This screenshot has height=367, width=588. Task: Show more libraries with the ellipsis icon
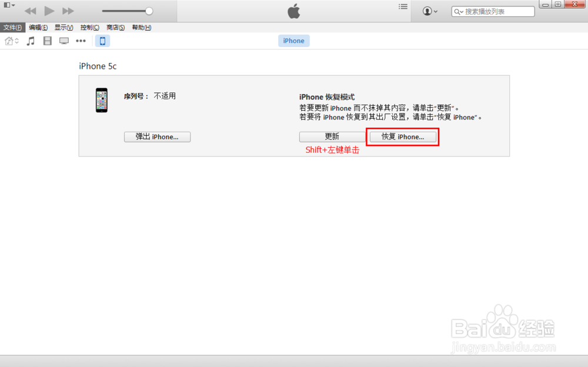pyautogui.click(x=81, y=41)
